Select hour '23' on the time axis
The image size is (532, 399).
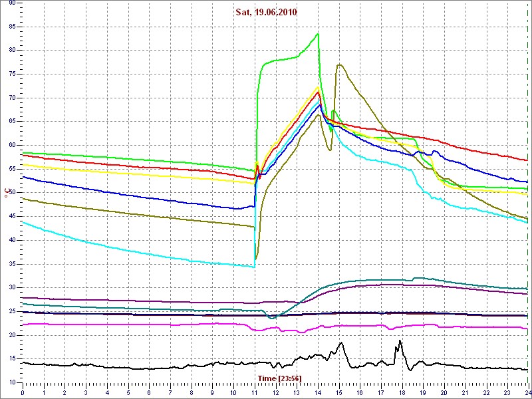tap(507, 392)
